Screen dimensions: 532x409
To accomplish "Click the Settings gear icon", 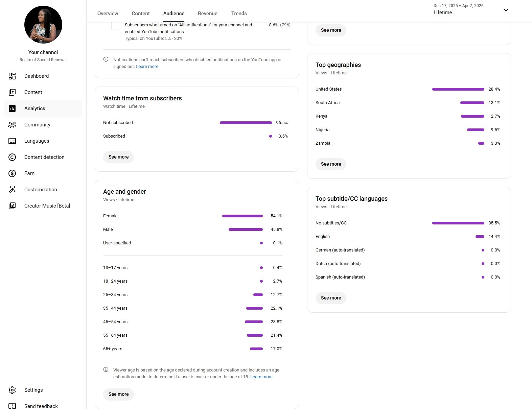I will 12,390.
